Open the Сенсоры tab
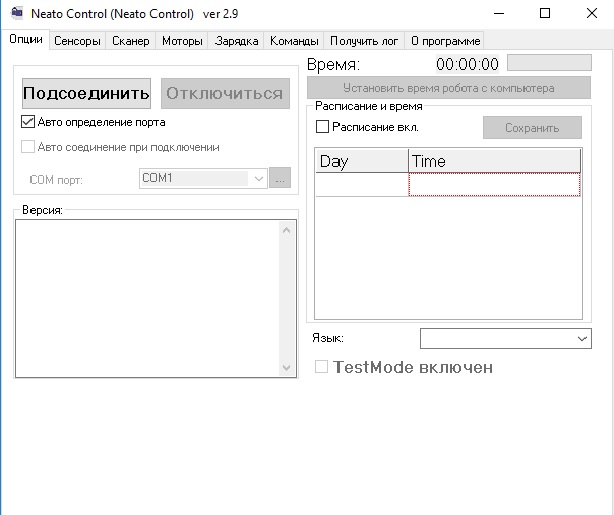The image size is (614, 515). tap(77, 41)
